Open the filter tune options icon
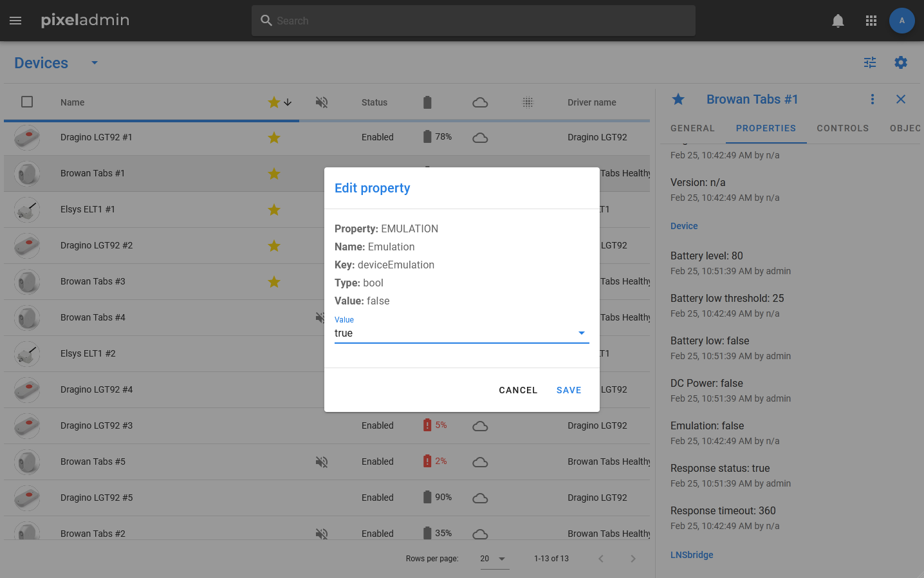The image size is (924, 578). (870, 62)
